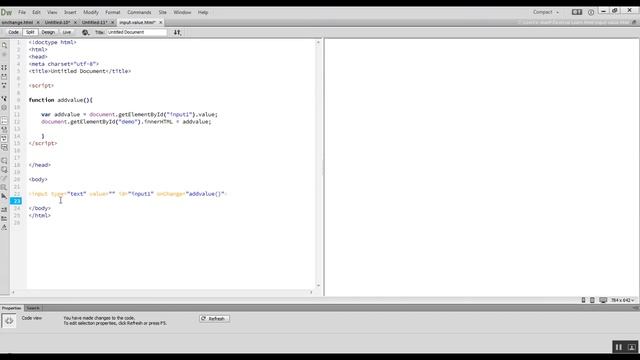
Task: Switch to the Untitled-10 document tab
Action: tap(58, 22)
